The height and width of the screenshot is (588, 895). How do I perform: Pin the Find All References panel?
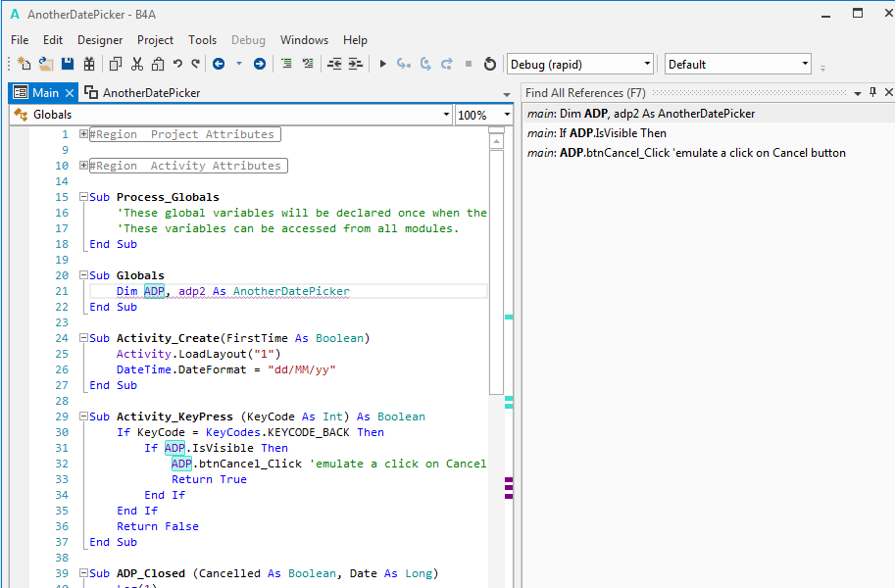(871, 92)
